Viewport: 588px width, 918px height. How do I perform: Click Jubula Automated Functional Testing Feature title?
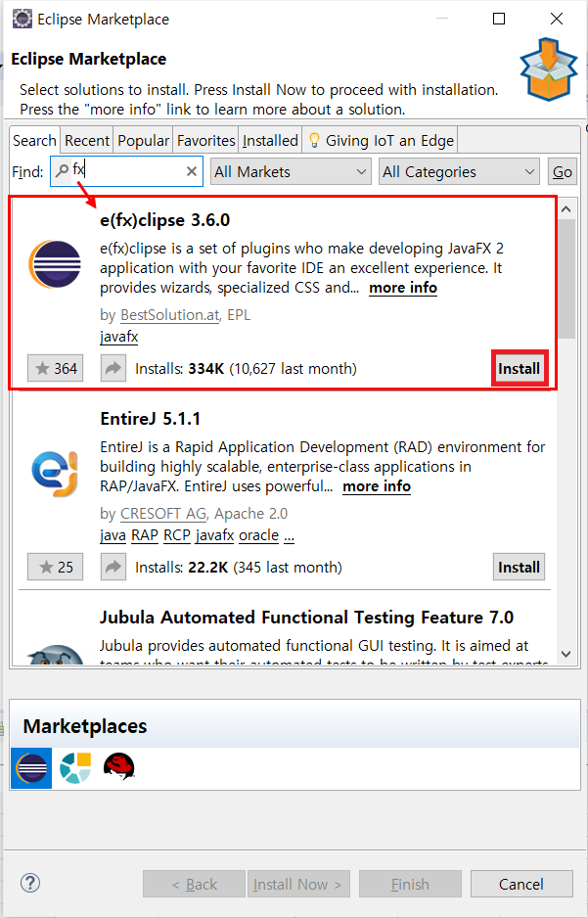pos(306,618)
